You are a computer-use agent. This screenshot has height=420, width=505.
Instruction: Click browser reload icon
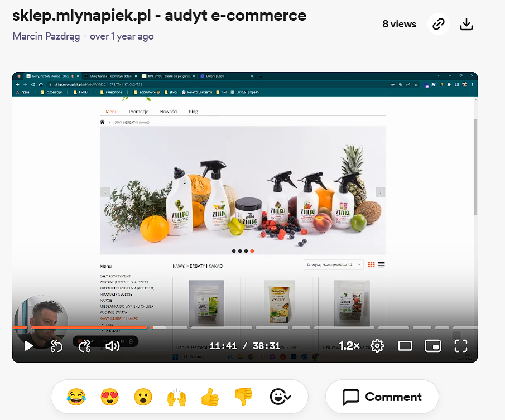33,85
